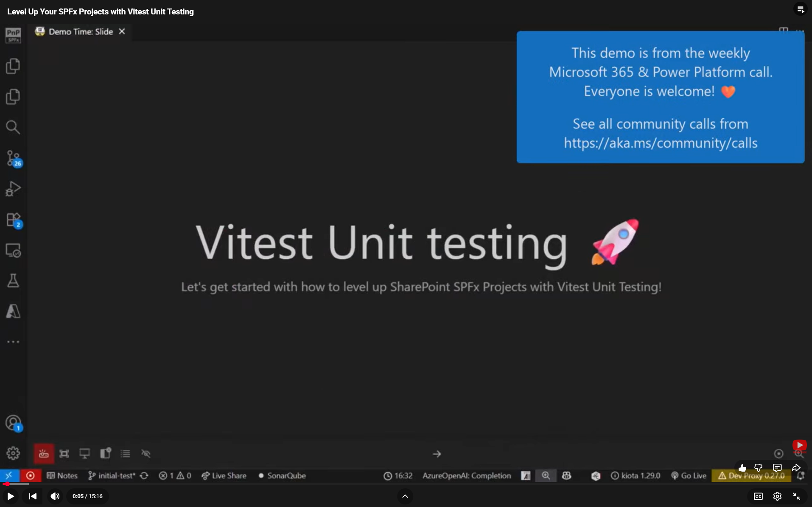
Task: Enable closed captions on the video
Action: (x=758, y=496)
